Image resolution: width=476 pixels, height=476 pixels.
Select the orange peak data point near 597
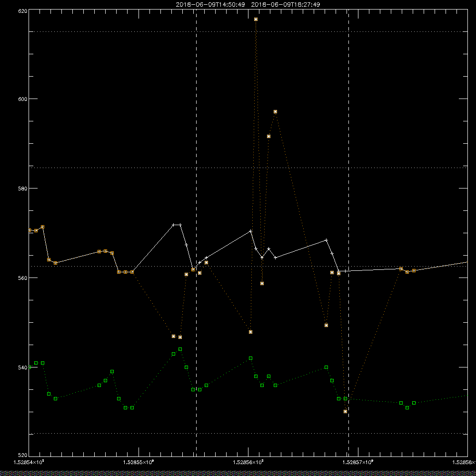pos(275,112)
